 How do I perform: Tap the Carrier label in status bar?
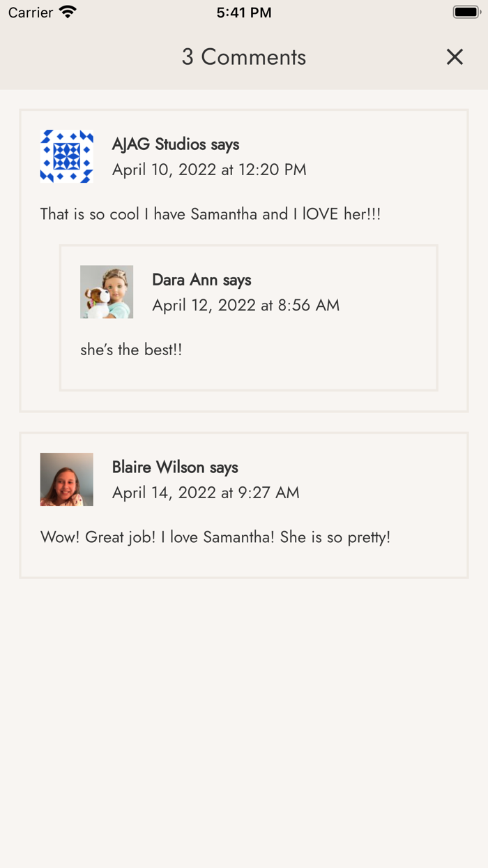click(31, 13)
